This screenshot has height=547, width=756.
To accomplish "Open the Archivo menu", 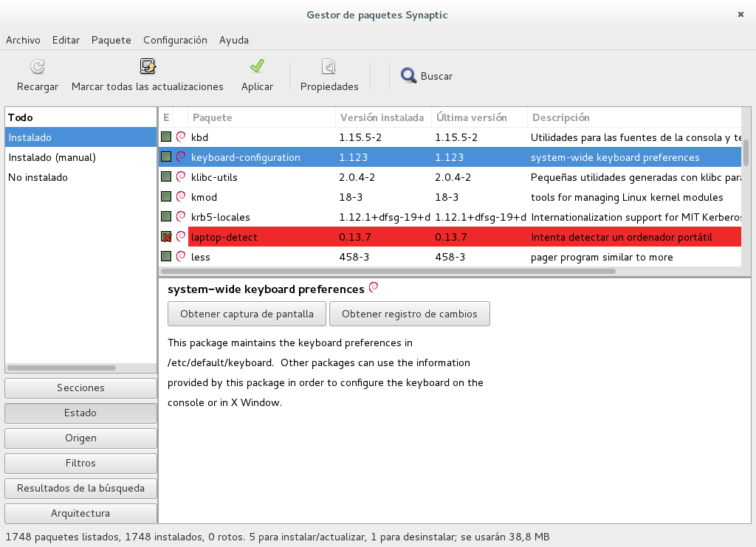I will 23,40.
